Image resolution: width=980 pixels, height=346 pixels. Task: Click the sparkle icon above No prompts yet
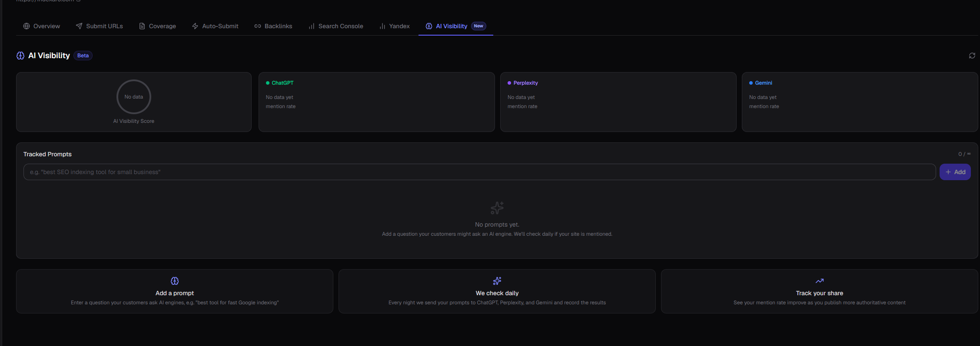497,208
